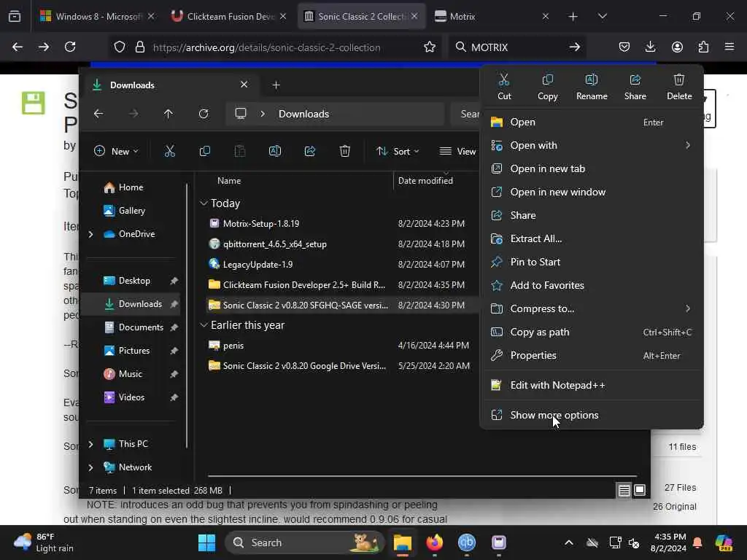Open Properties from context menu
Screen dimensions: 747x560
pyautogui.click(x=591, y=355)
